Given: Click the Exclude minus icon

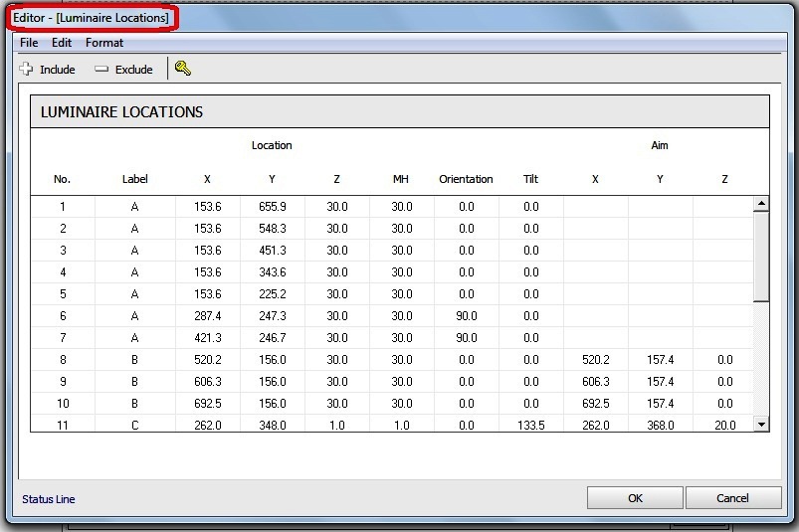Looking at the screenshot, I should point(101,69).
